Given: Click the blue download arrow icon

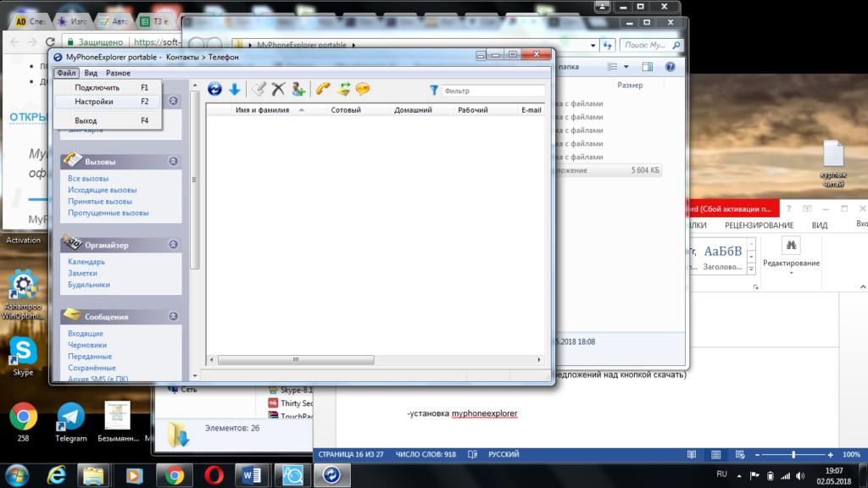Looking at the screenshot, I should click(x=234, y=89).
